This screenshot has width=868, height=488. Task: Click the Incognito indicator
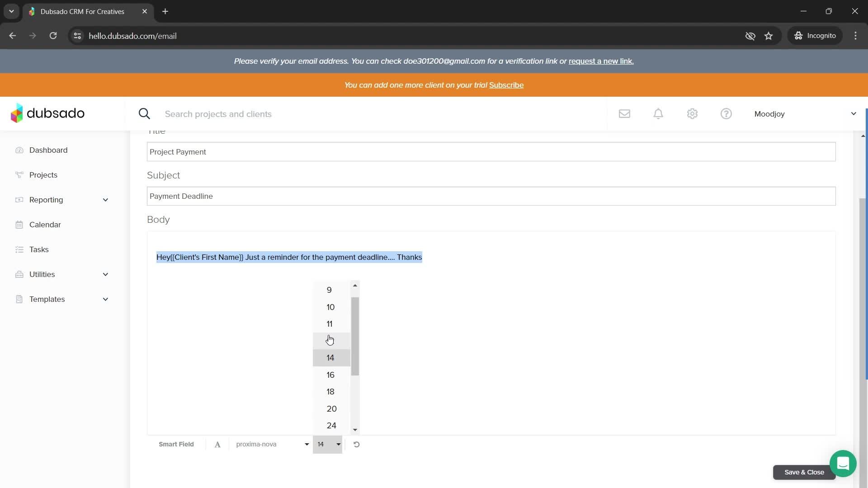(815, 36)
